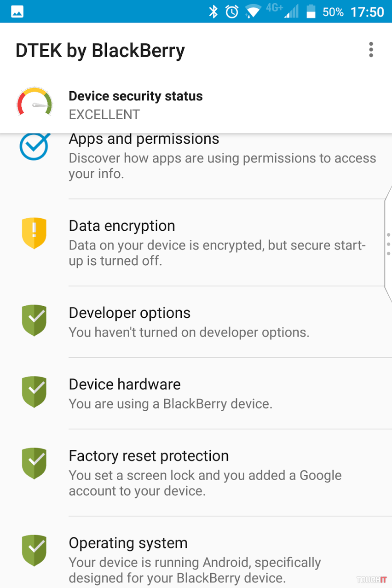The height and width of the screenshot is (588, 392).
Task: Tap the blue checkmark circle icon
Action: (35, 146)
